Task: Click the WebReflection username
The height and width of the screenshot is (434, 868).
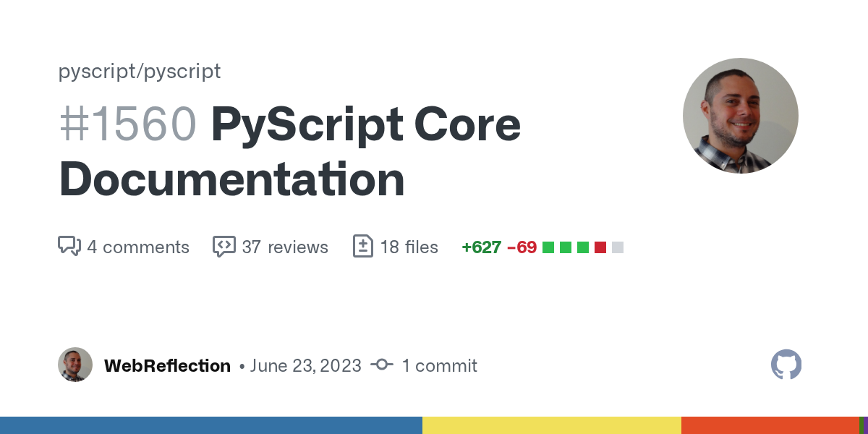Action: coord(167,366)
